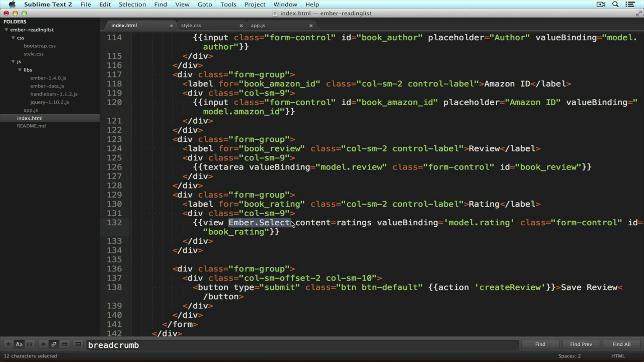This screenshot has height=362, width=644.
Task: Toggle in-selection search option
Action: click(x=64, y=344)
